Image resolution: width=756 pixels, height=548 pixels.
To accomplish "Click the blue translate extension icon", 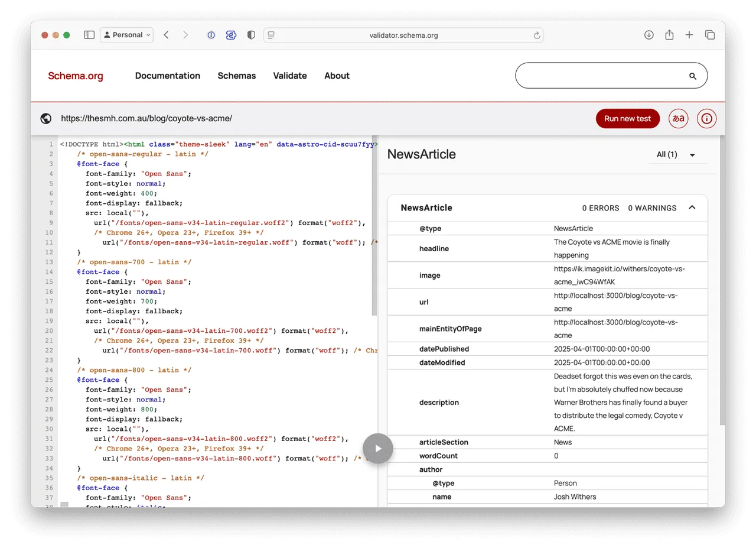I will click(x=231, y=35).
